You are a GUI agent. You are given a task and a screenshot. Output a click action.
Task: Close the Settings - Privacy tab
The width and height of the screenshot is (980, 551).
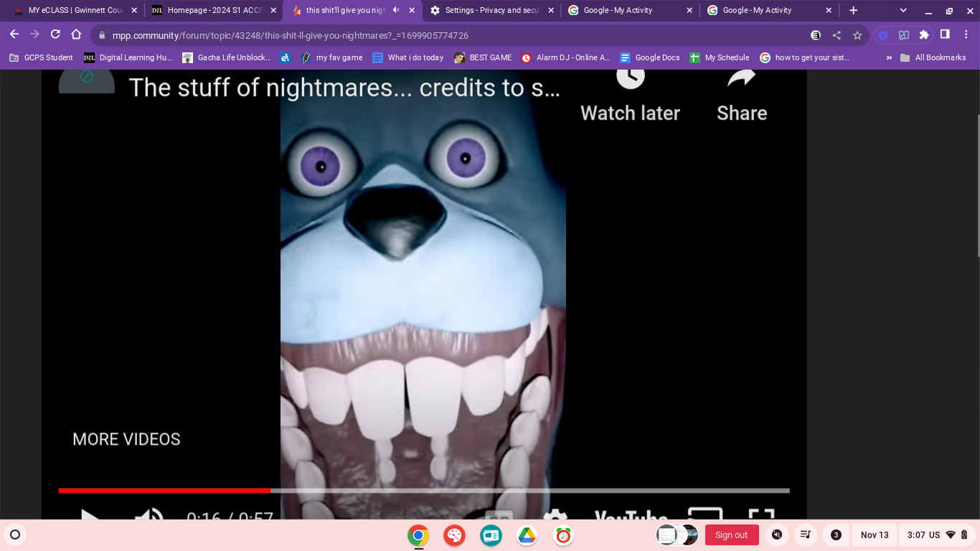coord(550,10)
